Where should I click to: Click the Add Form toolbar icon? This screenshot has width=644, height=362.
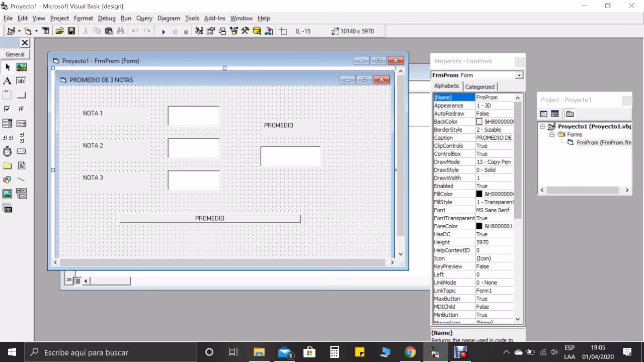click(x=28, y=31)
